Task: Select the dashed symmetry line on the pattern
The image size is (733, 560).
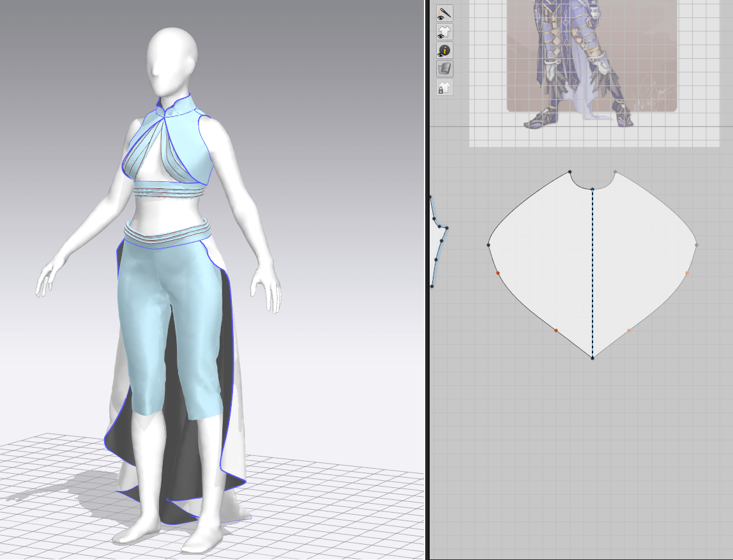Action: pyautogui.click(x=593, y=275)
